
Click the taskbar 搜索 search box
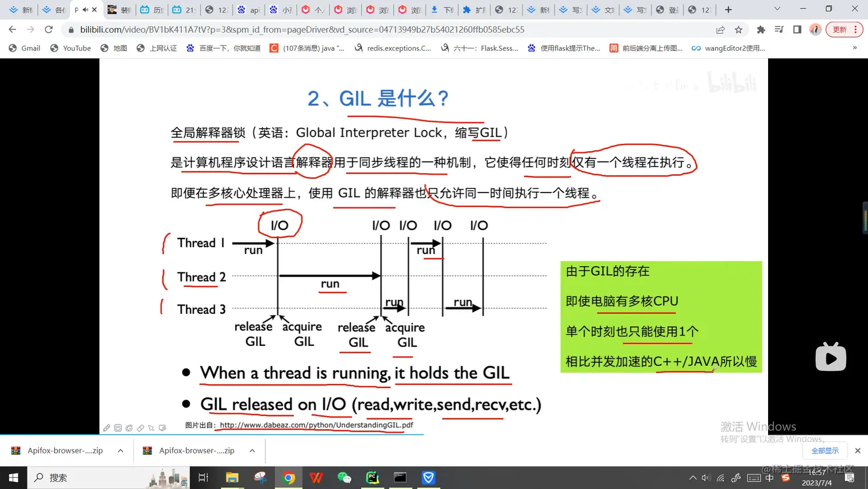tap(108, 478)
